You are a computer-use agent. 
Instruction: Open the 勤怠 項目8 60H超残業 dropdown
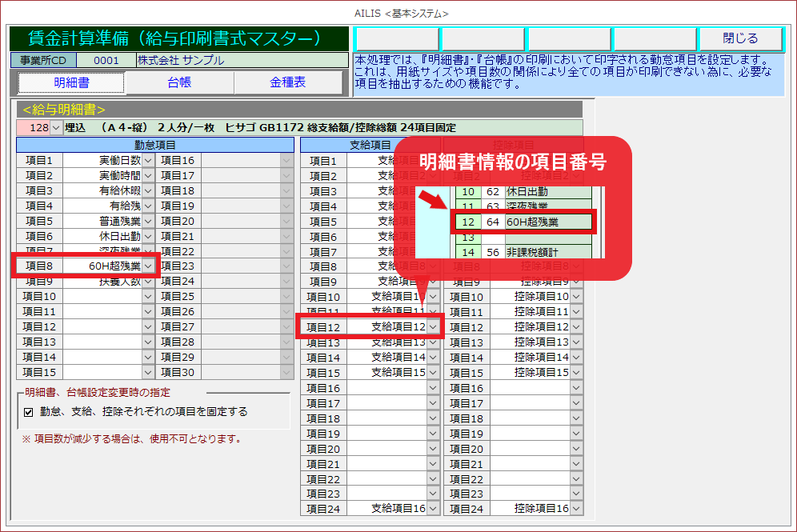(147, 266)
